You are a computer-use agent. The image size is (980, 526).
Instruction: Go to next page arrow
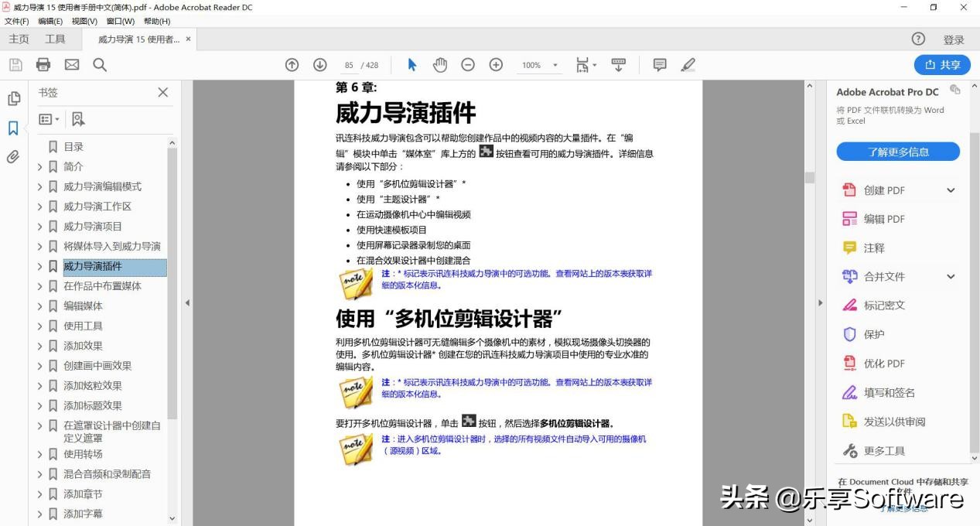[319, 65]
